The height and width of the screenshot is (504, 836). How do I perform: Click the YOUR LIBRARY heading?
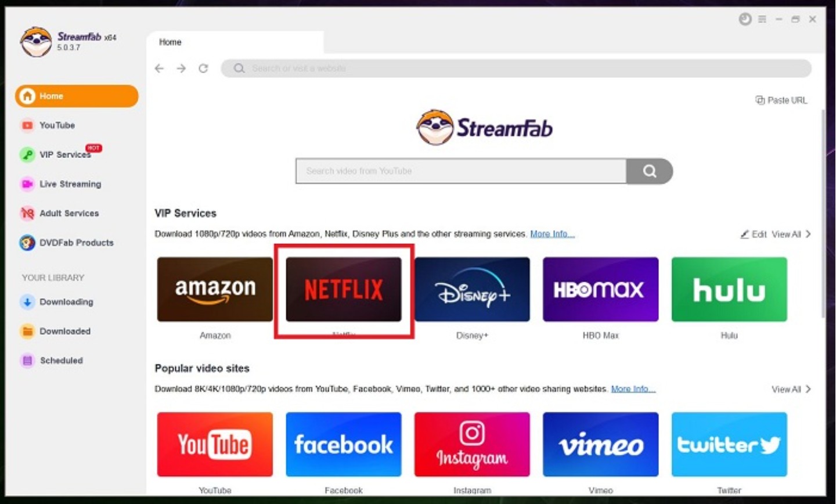click(x=53, y=278)
